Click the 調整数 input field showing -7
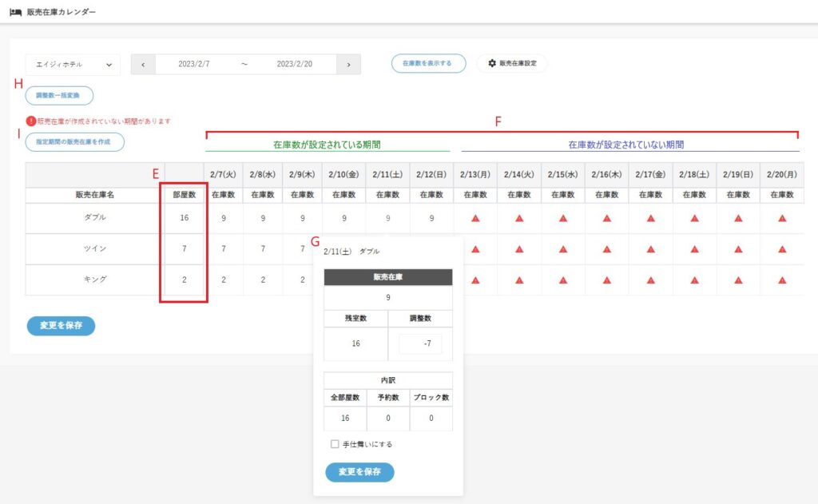 [x=419, y=344]
